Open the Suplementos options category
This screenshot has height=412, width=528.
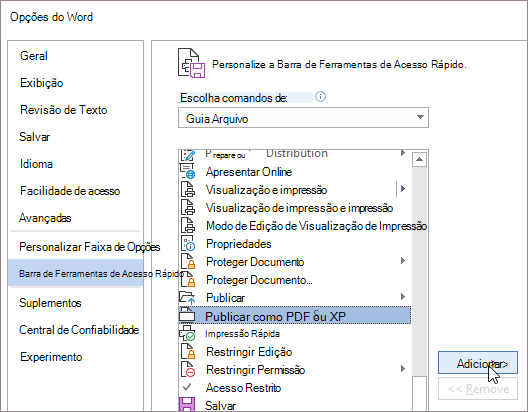(x=76, y=303)
